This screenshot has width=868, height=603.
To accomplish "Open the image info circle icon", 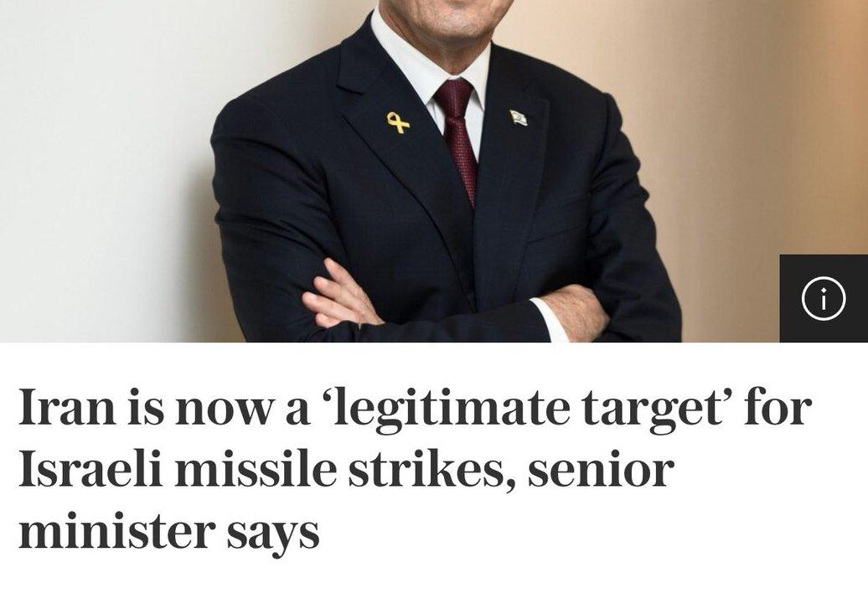I will coord(824,298).
